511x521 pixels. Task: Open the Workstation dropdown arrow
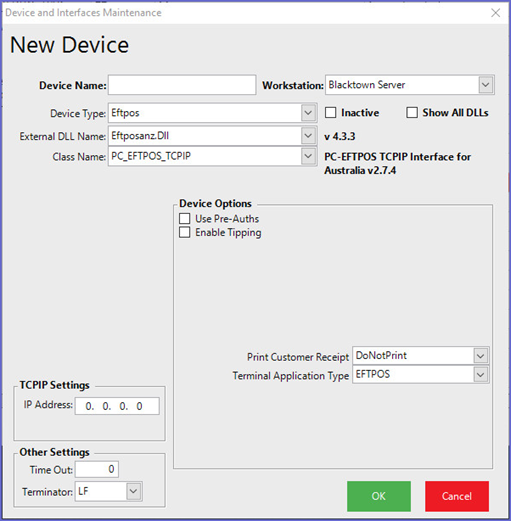486,85
